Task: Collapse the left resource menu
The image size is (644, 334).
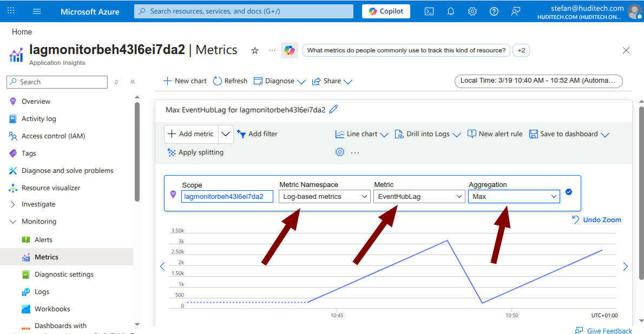Action: coord(133,82)
